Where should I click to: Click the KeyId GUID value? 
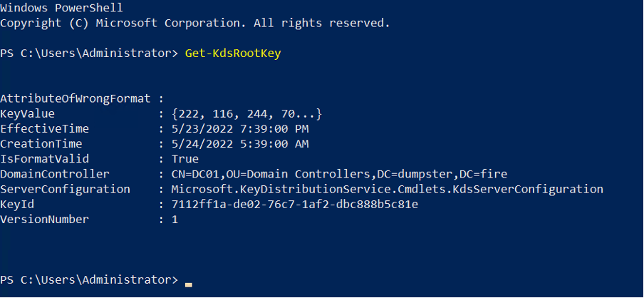coord(294,205)
